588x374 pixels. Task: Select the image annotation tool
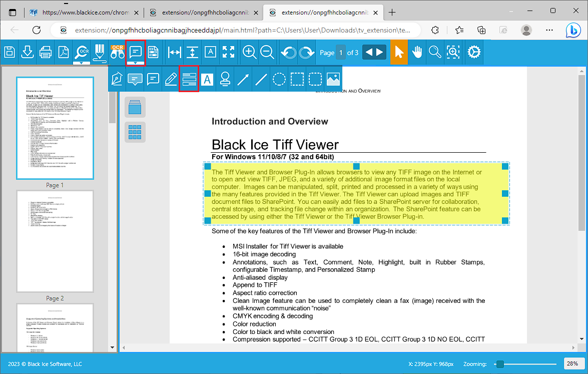tap(333, 79)
